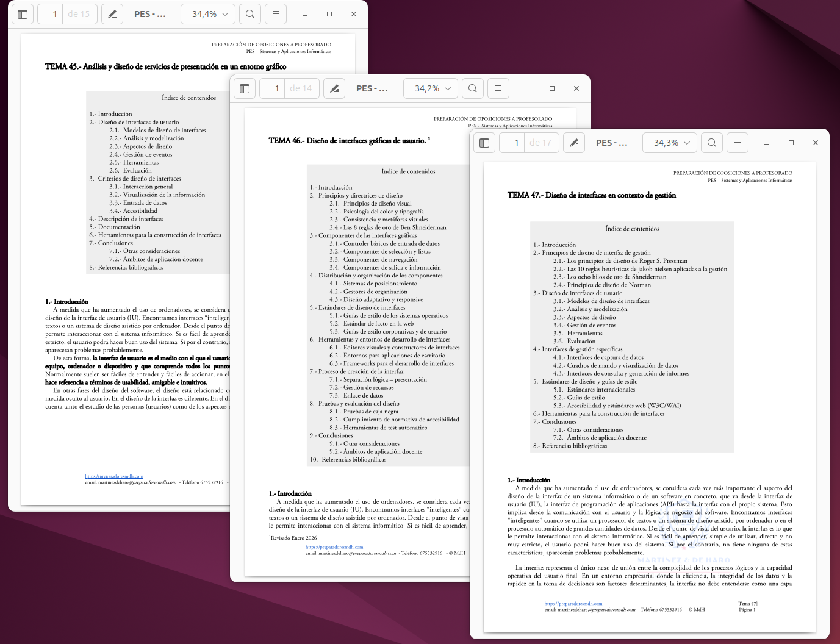The image size is (840, 644).
Task: Search within the TEMA 47 document
Action: 712,143
